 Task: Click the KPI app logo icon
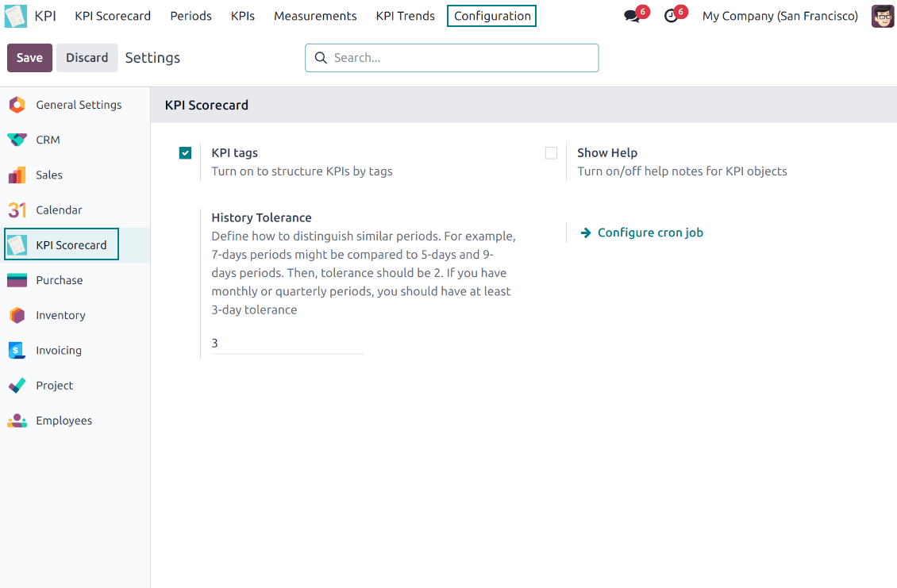pos(16,16)
